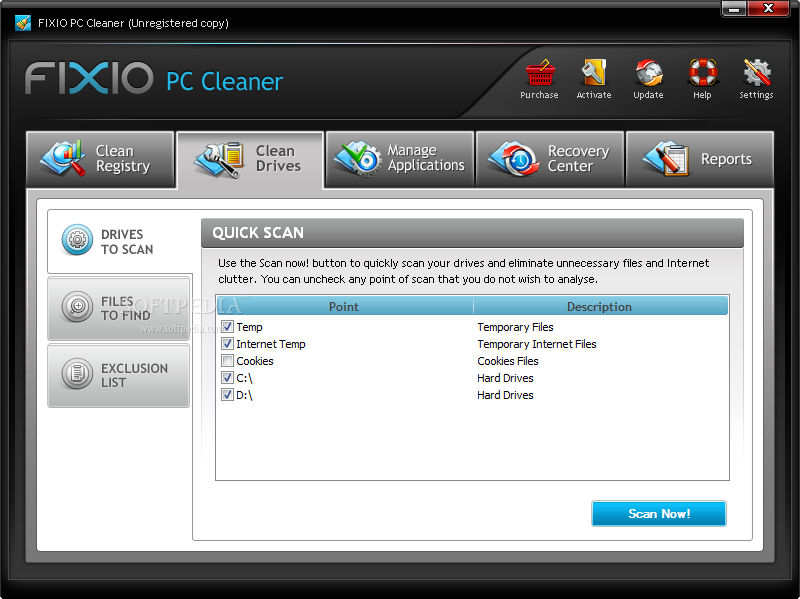This screenshot has height=599, width=800.
Task: Open the Purchase basket icon
Action: click(x=540, y=72)
